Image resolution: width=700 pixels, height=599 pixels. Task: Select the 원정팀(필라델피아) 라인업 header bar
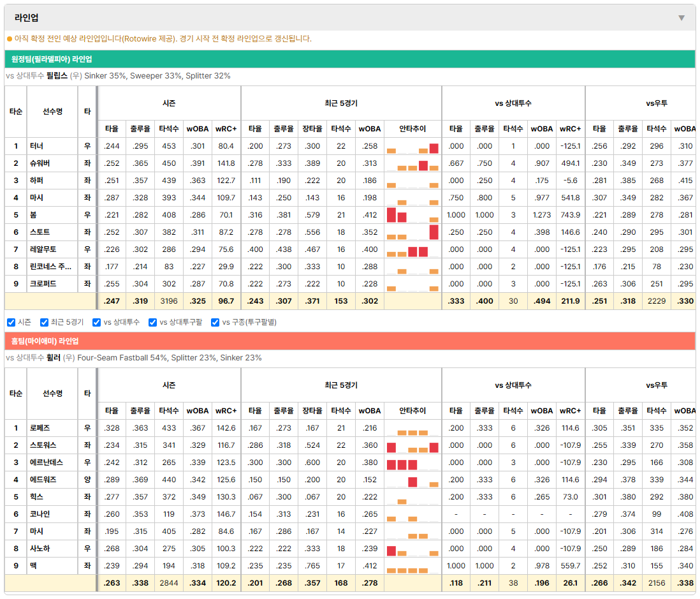[x=350, y=59]
